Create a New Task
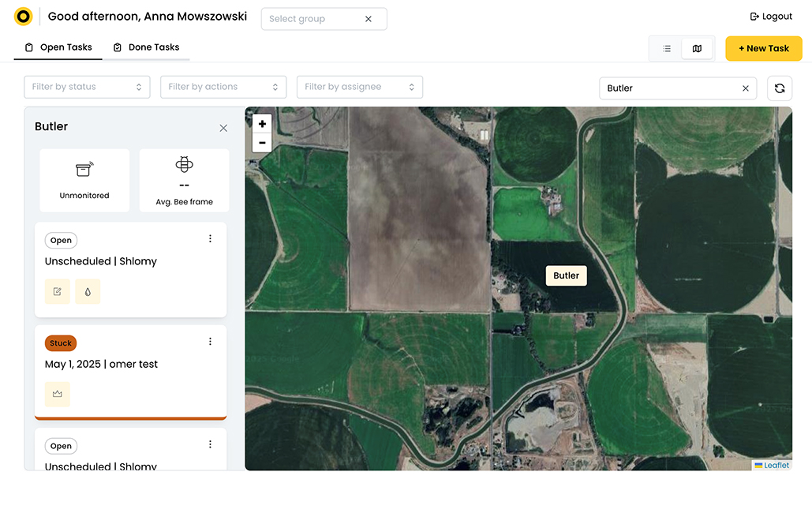The image size is (812, 513). [x=763, y=48]
